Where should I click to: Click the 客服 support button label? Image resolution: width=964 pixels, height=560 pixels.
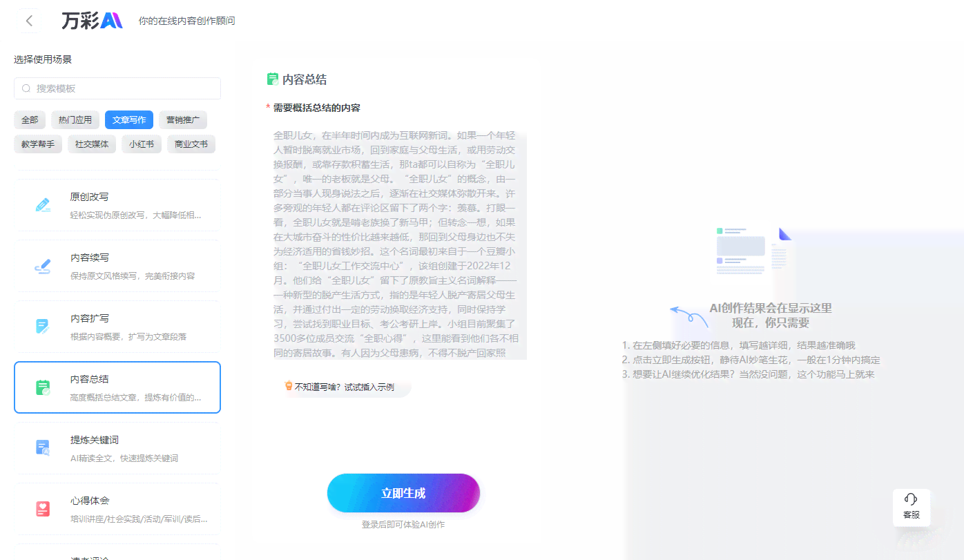point(911,515)
